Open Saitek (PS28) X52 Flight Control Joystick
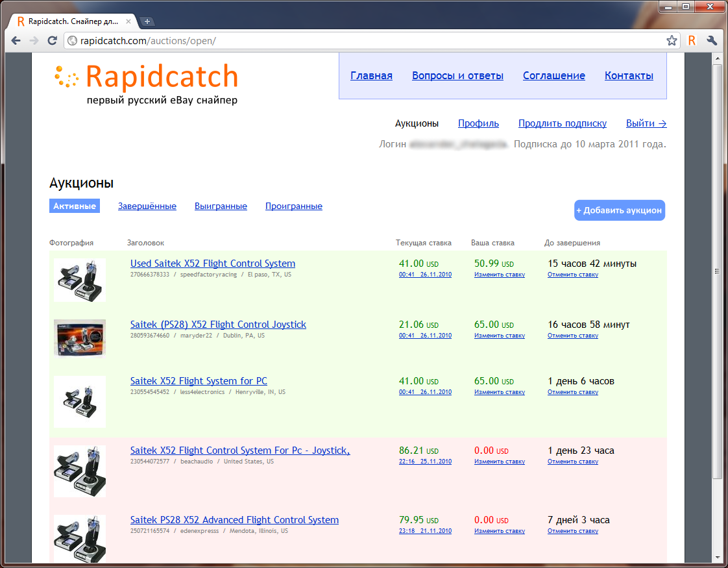728x568 pixels. 218,325
